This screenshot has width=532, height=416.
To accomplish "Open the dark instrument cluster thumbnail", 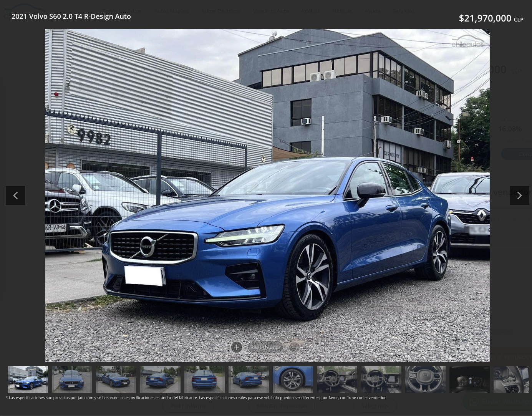I will coord(469,380).
